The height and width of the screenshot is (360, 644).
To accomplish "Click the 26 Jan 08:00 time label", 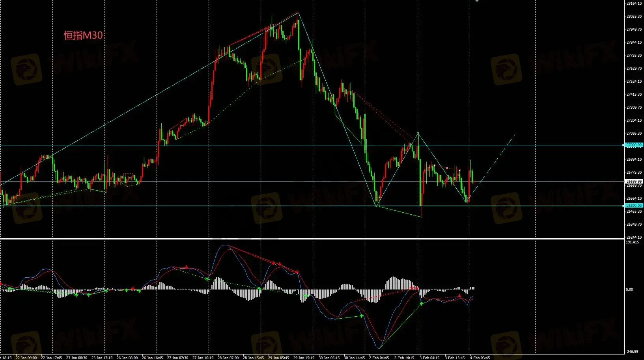I will tap(127, 358).
